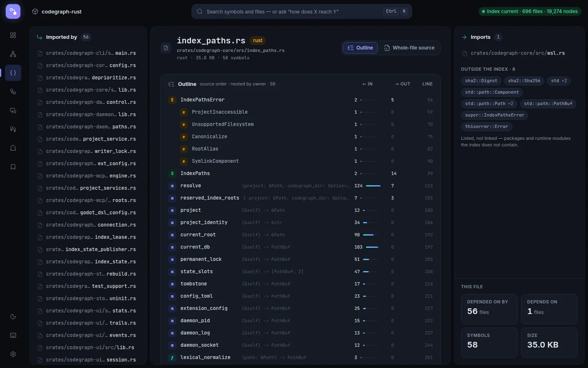This screenshot has height=368, width=588.
Task: Sort outline by OUT column header
Action: click(403, 84)
